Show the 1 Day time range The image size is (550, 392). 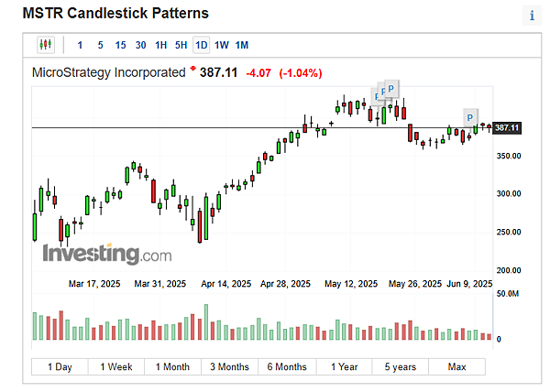tap(59, 366)
